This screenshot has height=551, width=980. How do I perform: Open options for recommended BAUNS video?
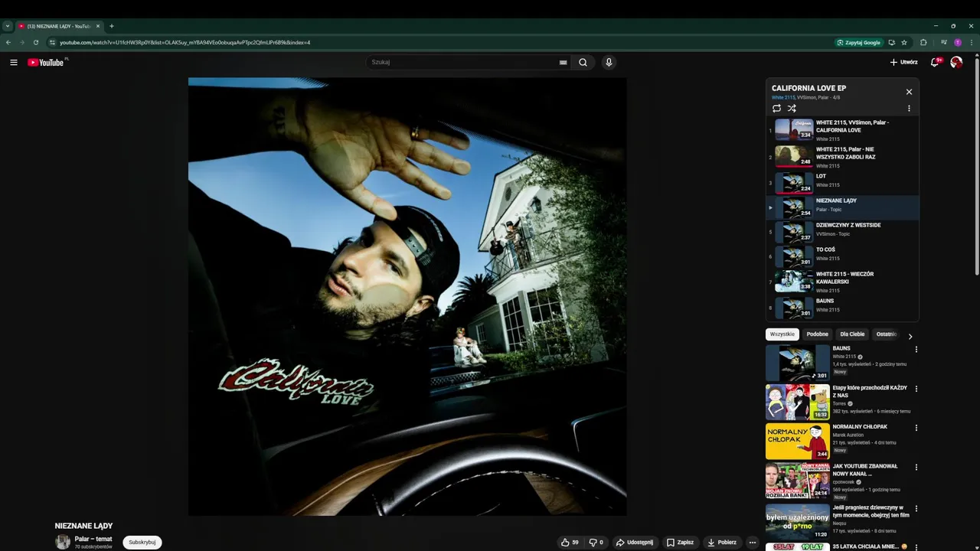pos(916,350)
